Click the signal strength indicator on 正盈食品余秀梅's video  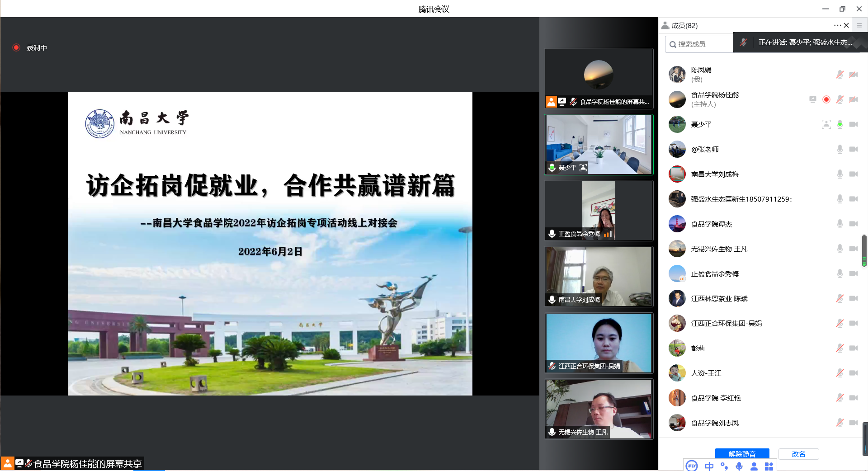(x=609, y=235)
